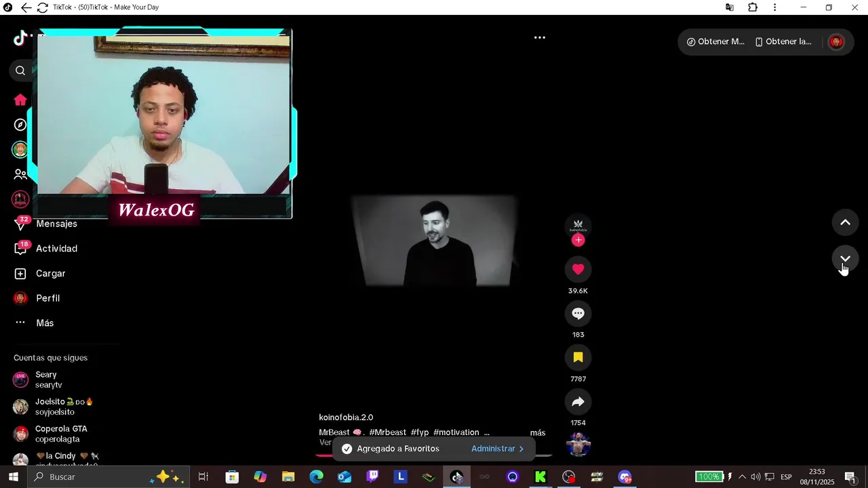Open File Explorer from the taskbar

(x=288, y=477)
